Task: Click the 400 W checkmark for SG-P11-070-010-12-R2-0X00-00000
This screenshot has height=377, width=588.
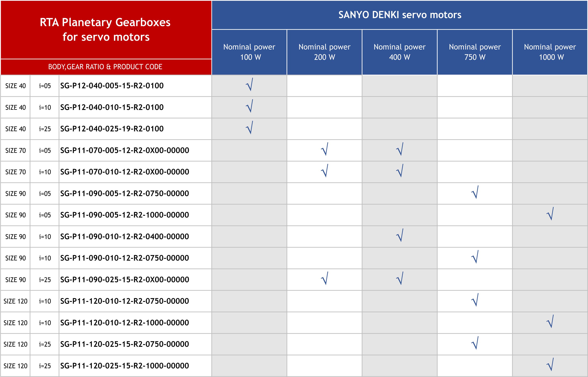Action: tap(400, 171)
